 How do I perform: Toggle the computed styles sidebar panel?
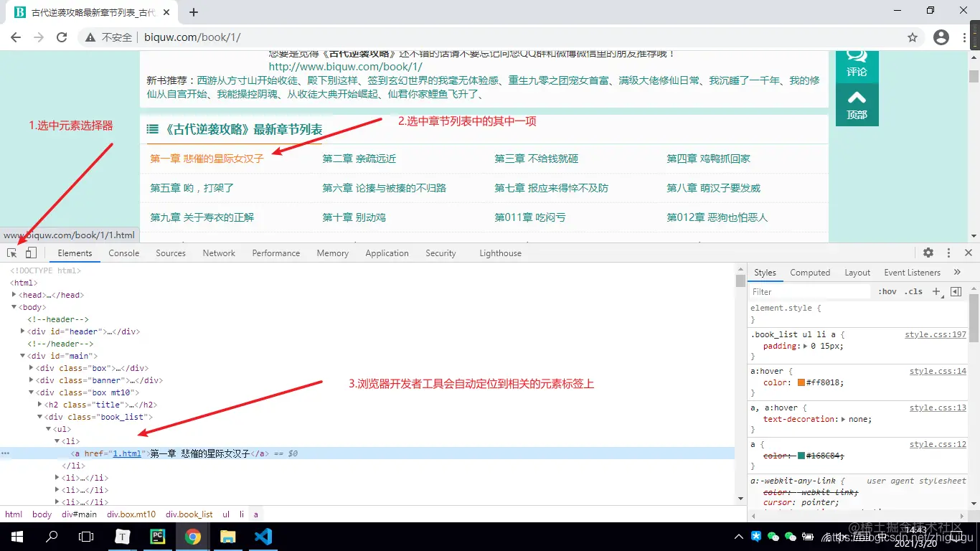pos(956,291)
